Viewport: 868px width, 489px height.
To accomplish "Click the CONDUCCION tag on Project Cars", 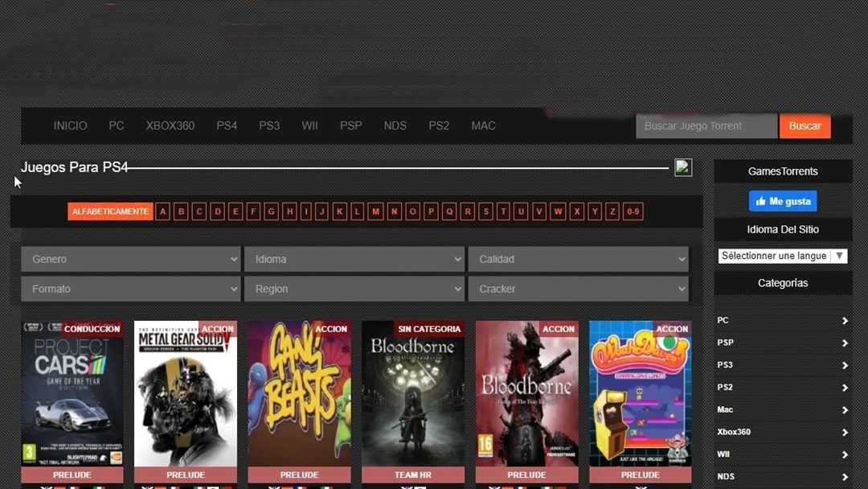I will [92, 329].
